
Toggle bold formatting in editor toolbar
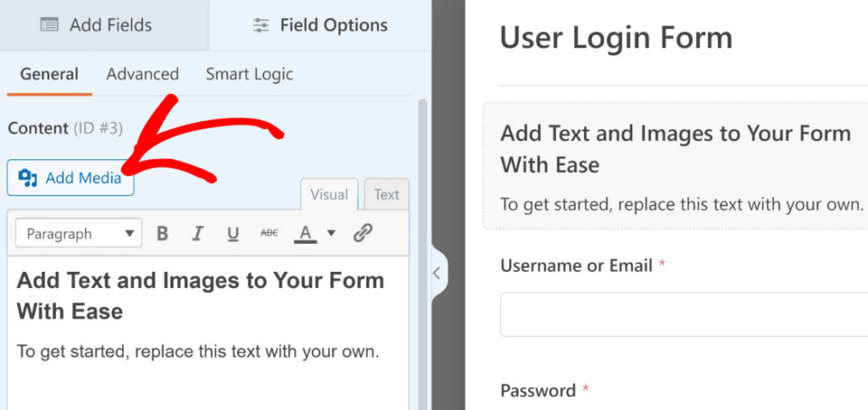pyautogui.click(x=163, y=234)
